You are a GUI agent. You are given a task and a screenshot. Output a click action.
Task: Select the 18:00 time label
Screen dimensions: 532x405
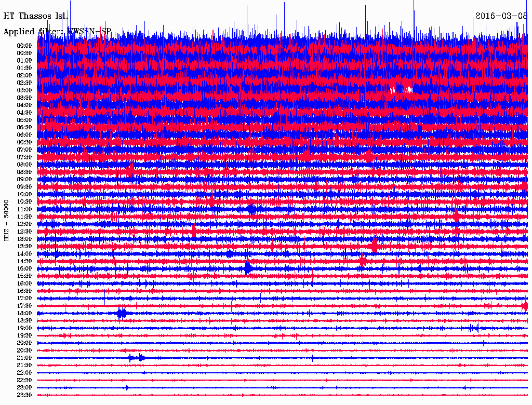24,314
